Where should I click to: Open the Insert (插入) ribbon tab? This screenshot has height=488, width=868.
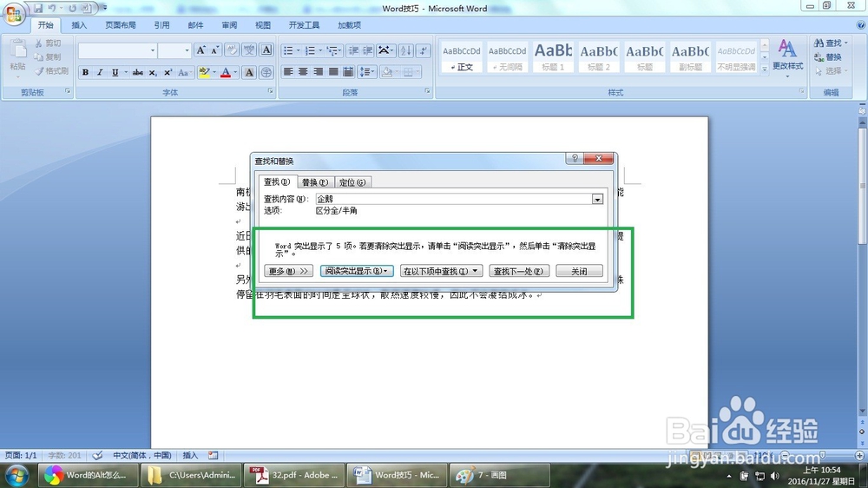coord(79,25)
